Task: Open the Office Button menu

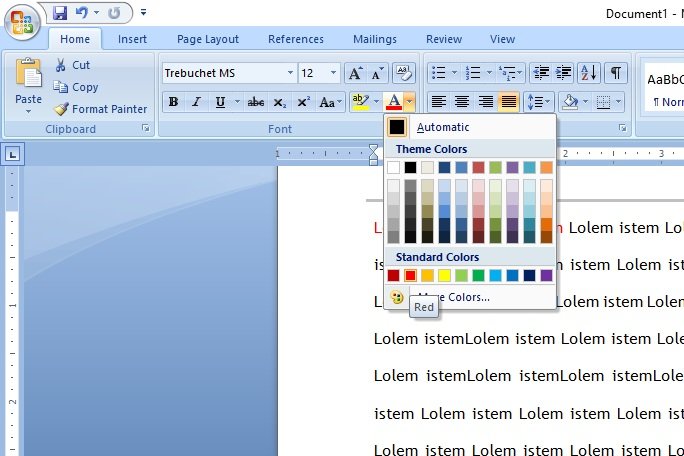Action: click(x=22, y=22)
